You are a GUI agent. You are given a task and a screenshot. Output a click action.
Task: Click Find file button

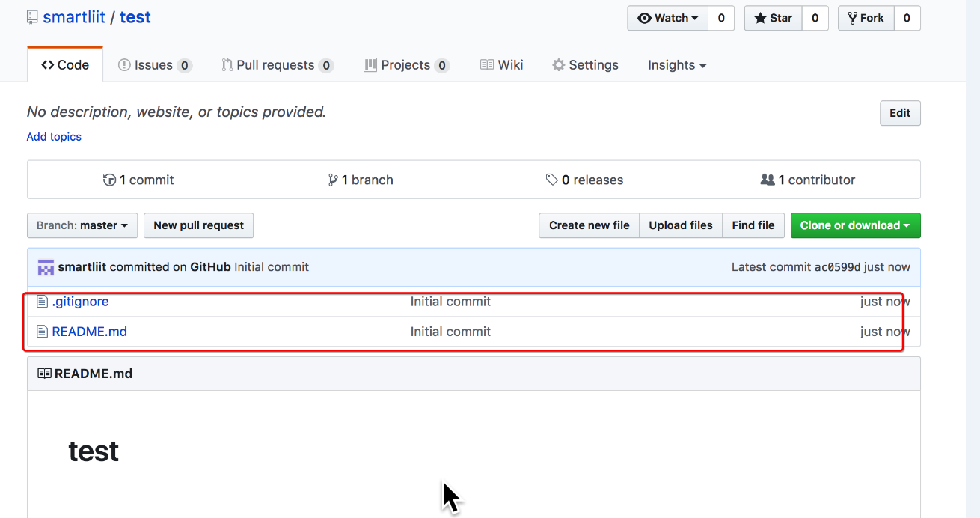pyautogui.click(x=753, y=225)
